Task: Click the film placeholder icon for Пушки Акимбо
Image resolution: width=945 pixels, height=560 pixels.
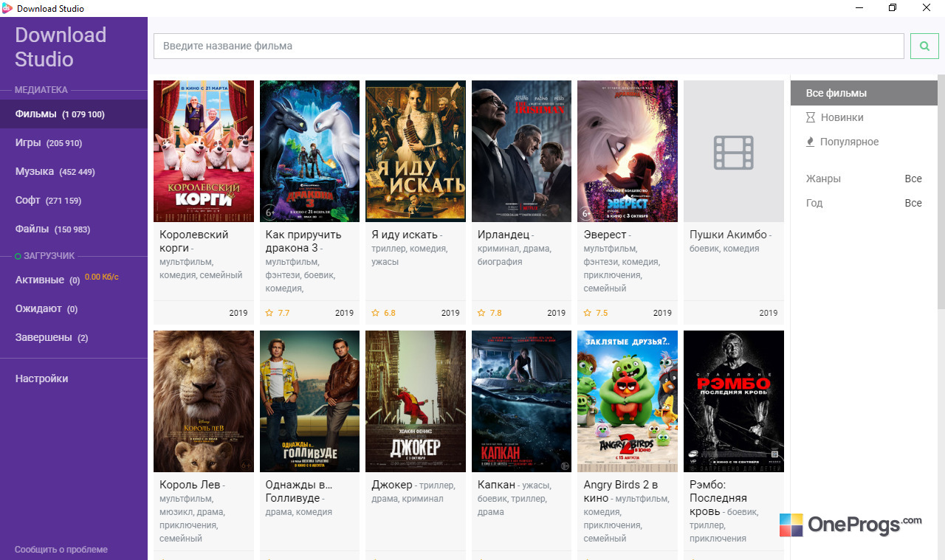Action: click(733, 152)
